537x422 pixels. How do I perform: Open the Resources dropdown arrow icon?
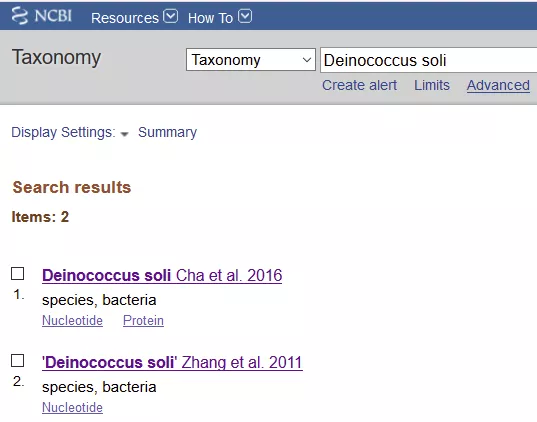170,16
